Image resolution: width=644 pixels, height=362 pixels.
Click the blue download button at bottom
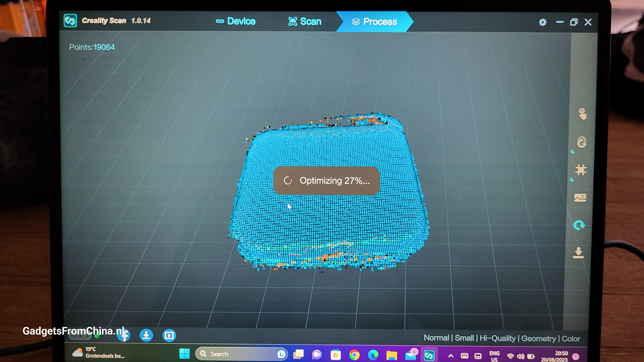click(146, 335)
